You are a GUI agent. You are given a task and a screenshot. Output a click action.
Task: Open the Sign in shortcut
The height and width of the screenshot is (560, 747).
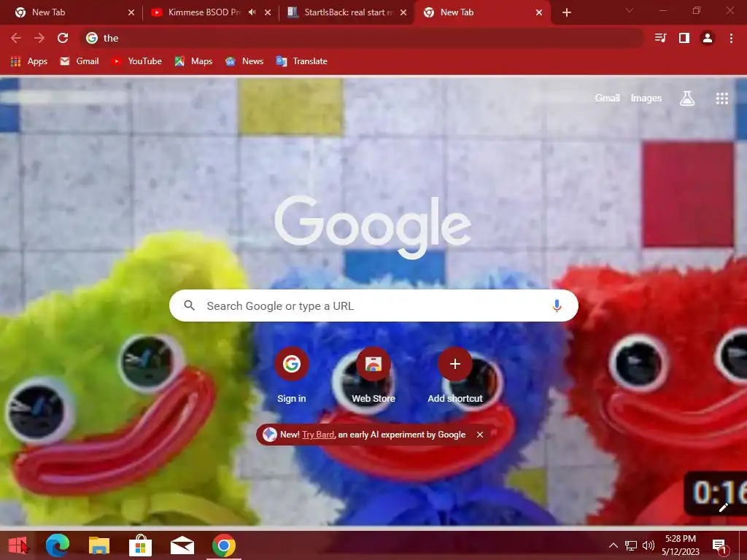click(292, 376)
